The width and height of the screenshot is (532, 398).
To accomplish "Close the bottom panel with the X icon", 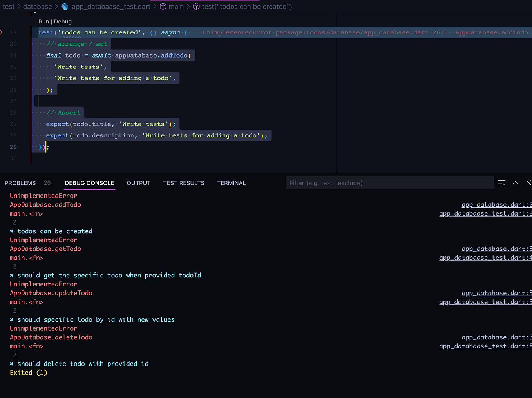I will click(528, 182).
